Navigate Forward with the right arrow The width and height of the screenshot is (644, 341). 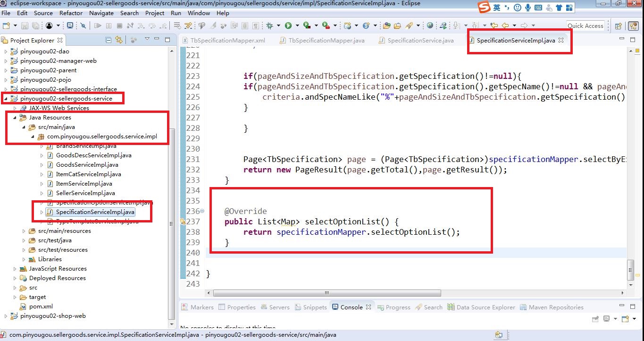pyautogui.click(x=524, y=26)
